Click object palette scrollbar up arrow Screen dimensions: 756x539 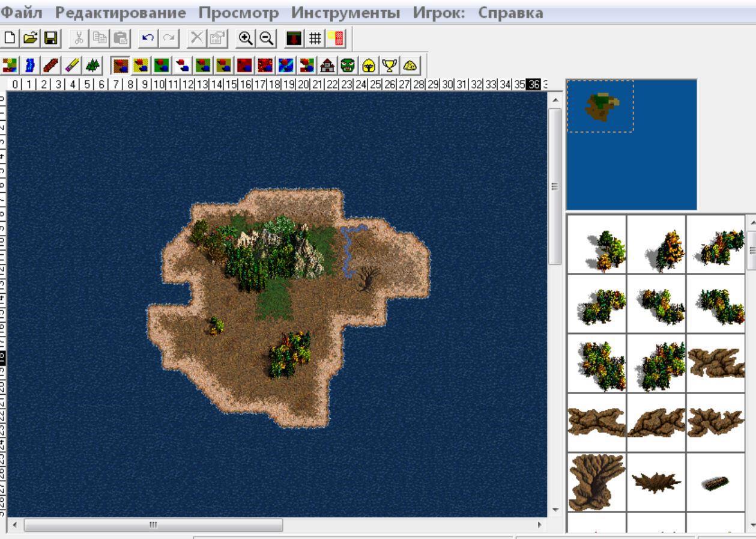(751, 221)
